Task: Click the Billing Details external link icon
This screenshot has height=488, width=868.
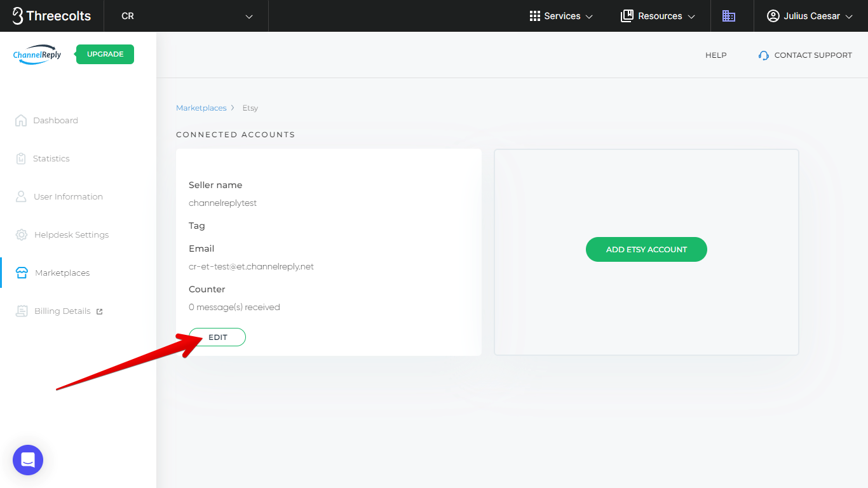Action: pyautogui.click(x=99, y=311)
